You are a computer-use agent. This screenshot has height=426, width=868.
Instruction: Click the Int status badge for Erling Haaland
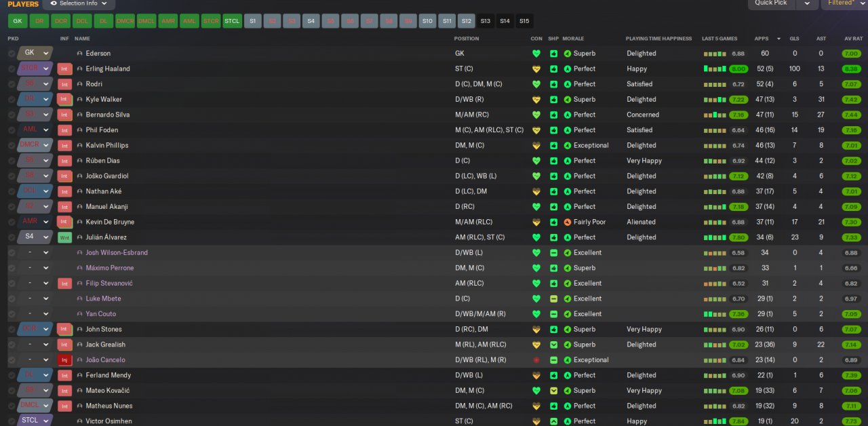[x=64, y=69]
